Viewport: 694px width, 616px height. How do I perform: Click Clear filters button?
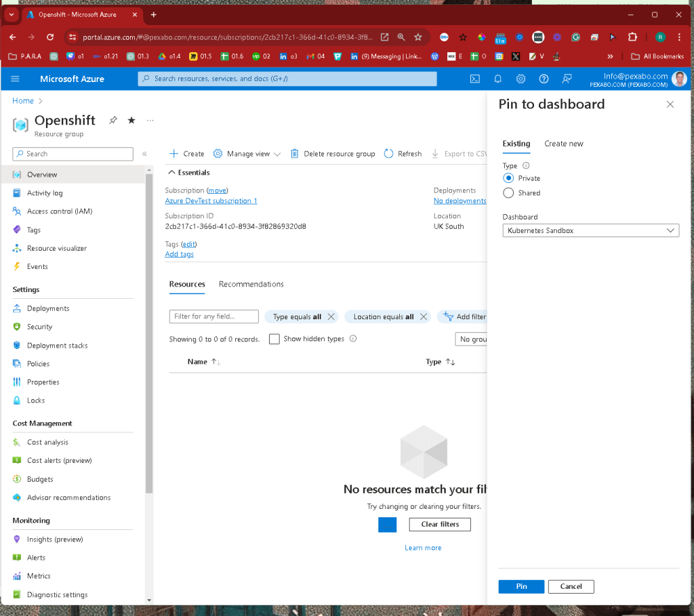440,525
